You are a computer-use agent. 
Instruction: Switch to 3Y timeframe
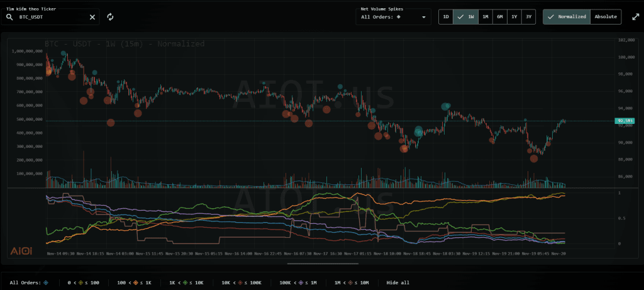pos(528,17)
